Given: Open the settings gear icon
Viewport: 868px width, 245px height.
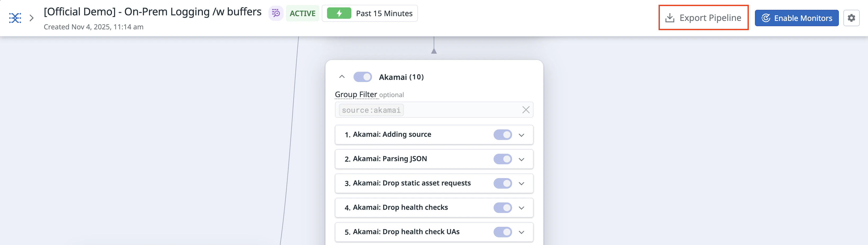Looking at the screenshot, I should (x=851, y=18).
